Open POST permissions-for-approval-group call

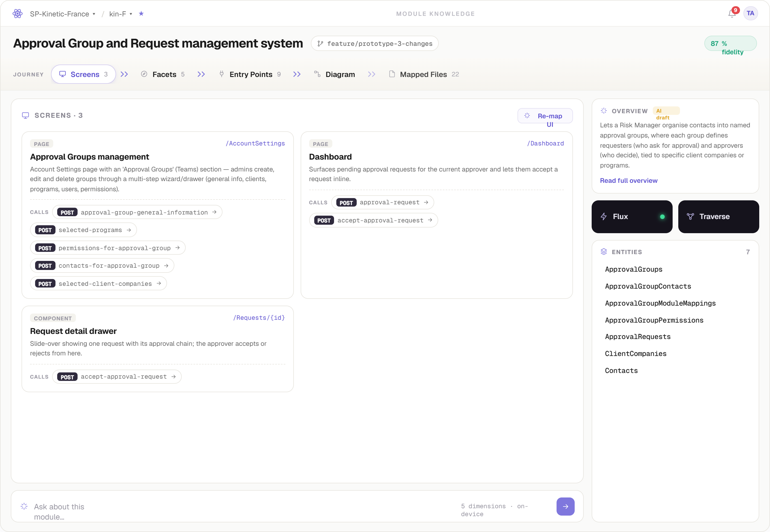point(108,248)
